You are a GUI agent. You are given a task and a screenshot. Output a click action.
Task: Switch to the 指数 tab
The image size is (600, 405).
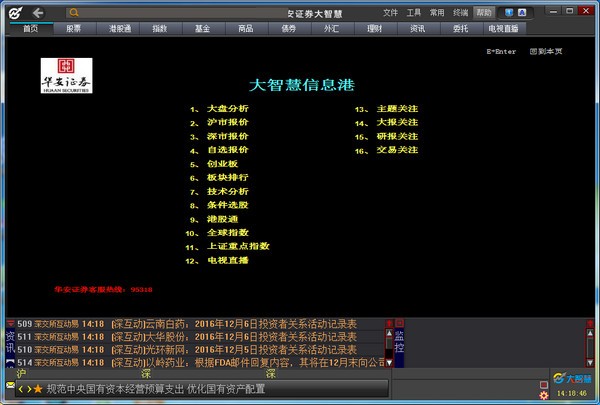coord(160,29)
